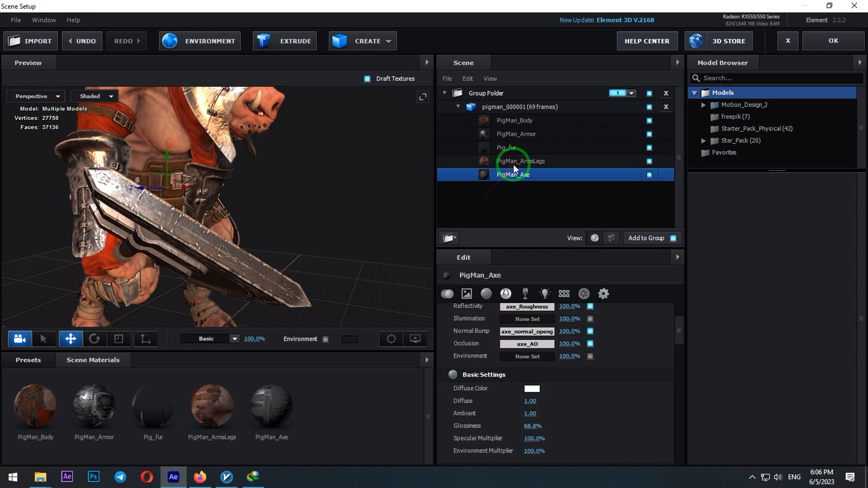Enable the Add to Group checkbox
Screen dimensions: 868x488
(x=672, y=238)
